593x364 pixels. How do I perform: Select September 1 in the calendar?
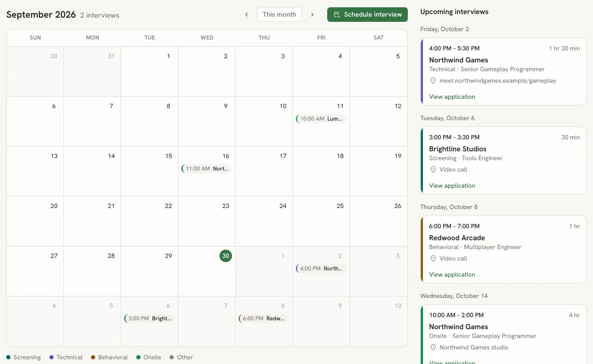tap(149, 71)
